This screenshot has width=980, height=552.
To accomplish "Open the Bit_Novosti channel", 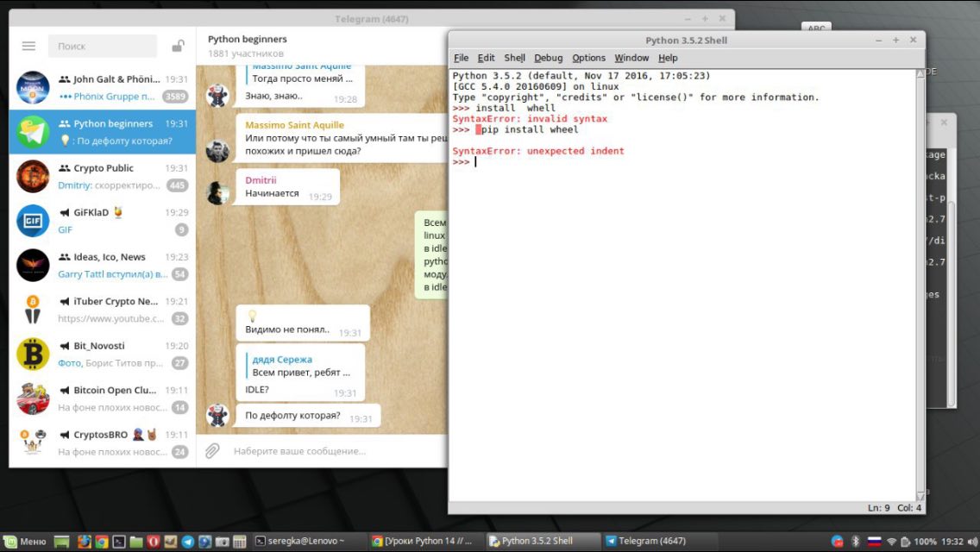I will [x=103, y=354].
